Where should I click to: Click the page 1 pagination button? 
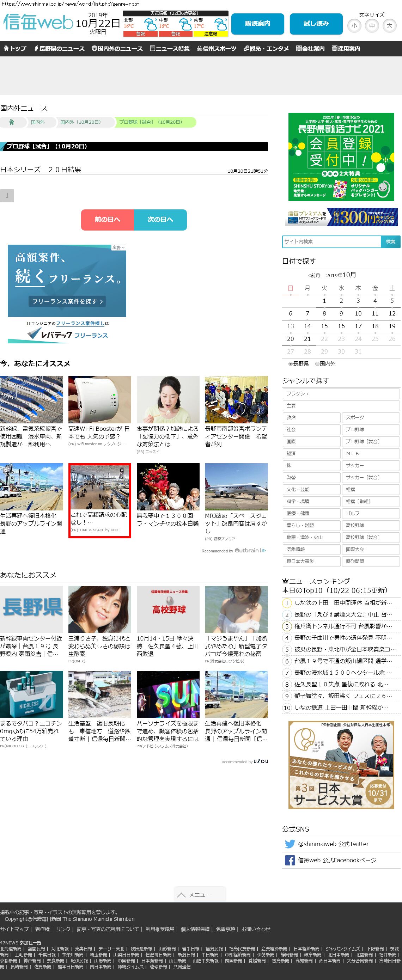point(7,195)
